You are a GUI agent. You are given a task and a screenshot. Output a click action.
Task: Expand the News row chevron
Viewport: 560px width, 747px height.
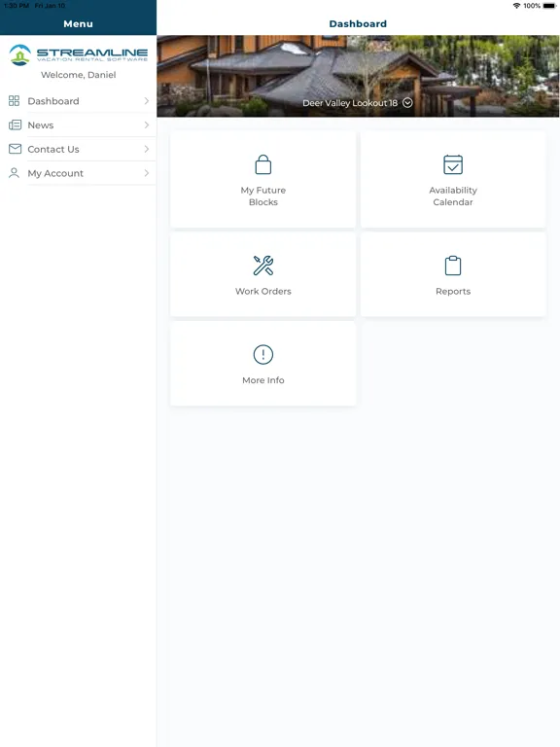[146, 124]
